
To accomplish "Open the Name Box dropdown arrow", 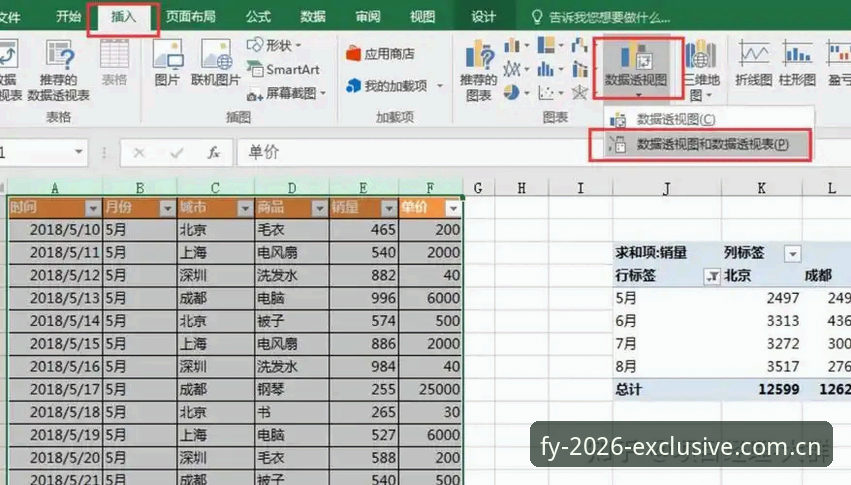I will click(x=79, y=152).
